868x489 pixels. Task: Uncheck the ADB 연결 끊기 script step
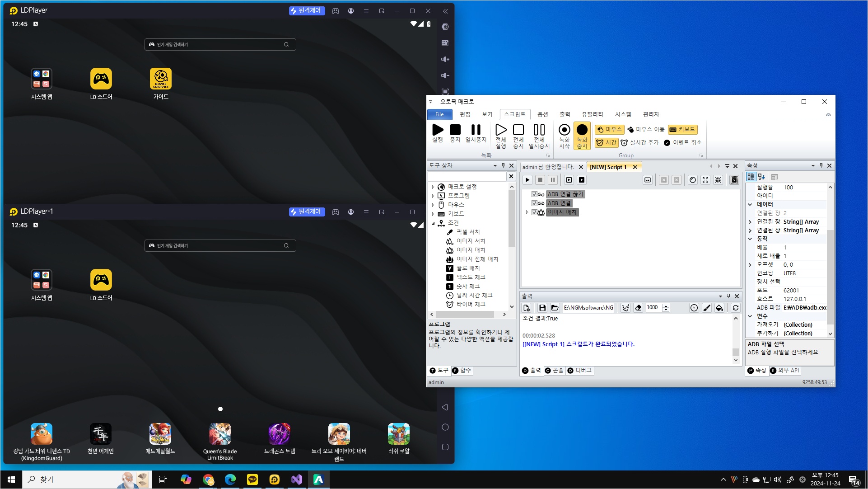534,194
